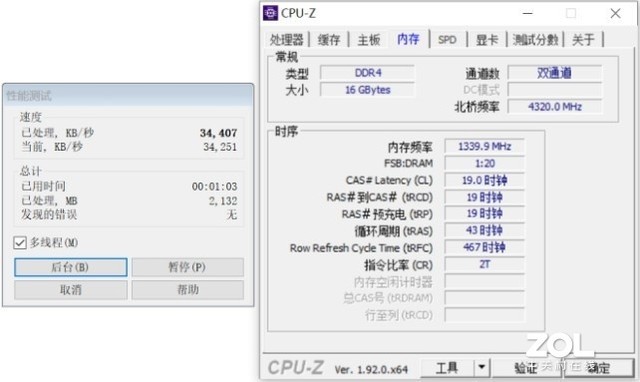Click the 验证 button
Viewport: 640px width, 382px height.
pyautogui.click(x=526, y=368)
